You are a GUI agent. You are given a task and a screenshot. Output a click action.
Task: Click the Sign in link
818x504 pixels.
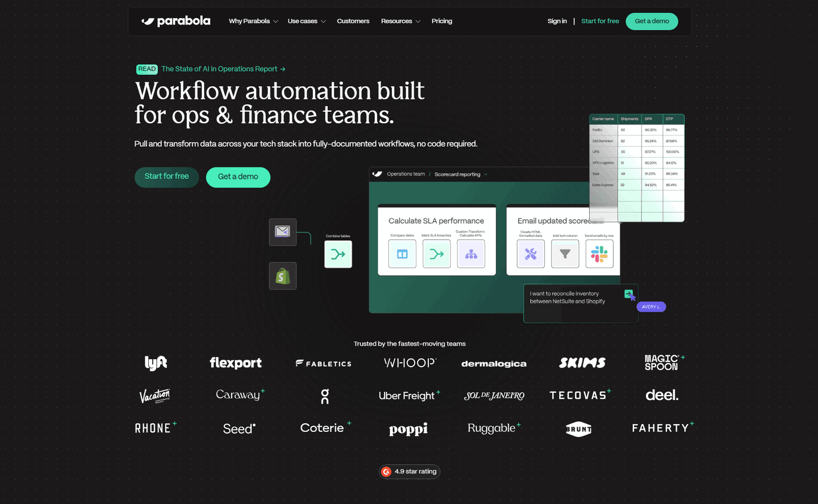[557, 21]
